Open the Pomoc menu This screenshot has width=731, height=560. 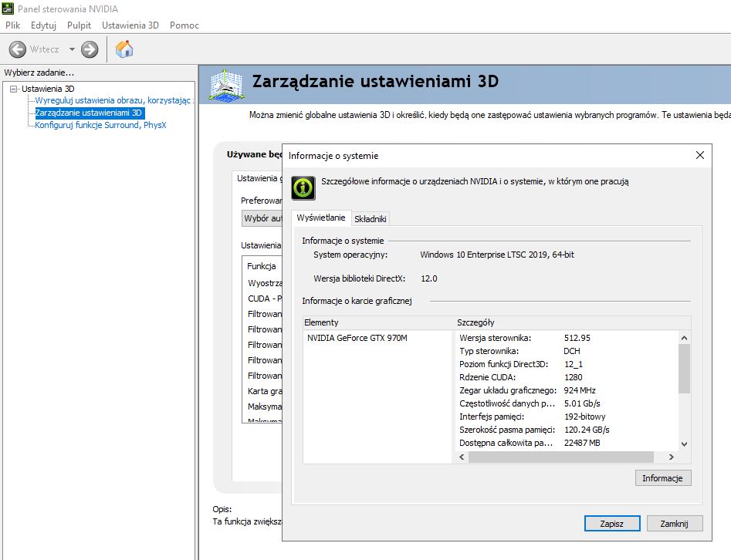pos(184,25)
